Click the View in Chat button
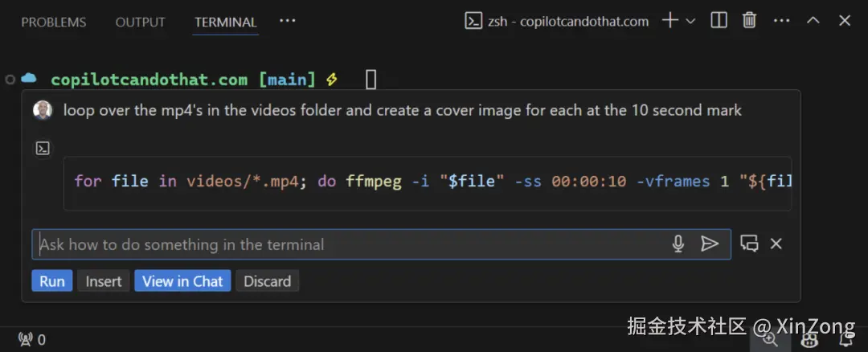 point(182,280)
